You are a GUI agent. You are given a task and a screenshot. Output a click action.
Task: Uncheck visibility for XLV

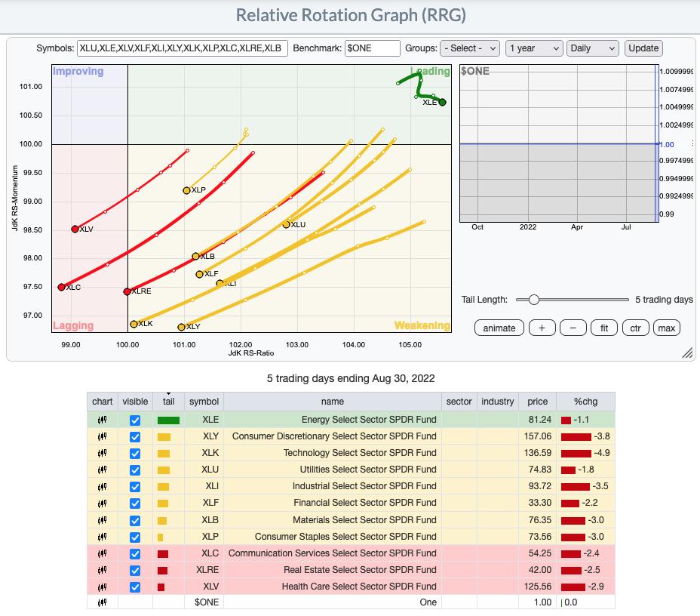click(135, 587)
